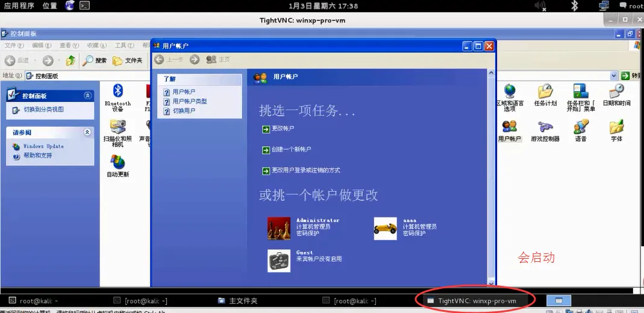644x313 pixels.
Task: Click the Control Panel address field
Action: pos(317,76)
